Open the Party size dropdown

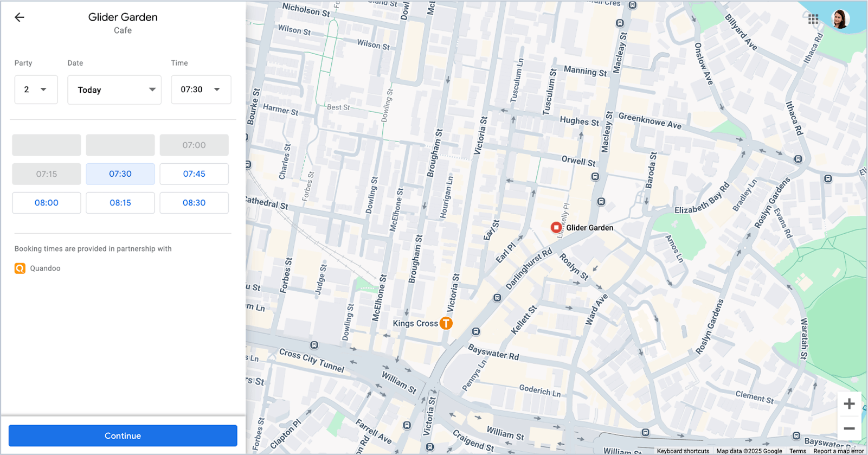click(x=36, y=89)
